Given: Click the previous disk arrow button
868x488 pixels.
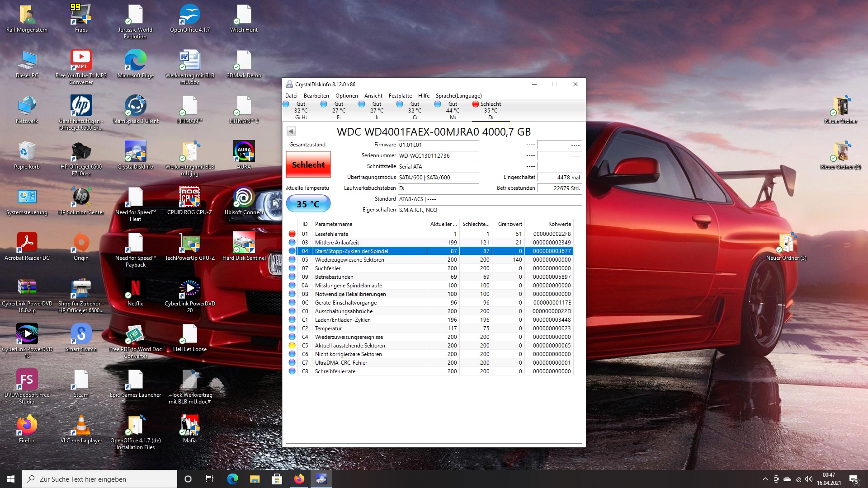Looking at the screenshot, I should 291,131.
